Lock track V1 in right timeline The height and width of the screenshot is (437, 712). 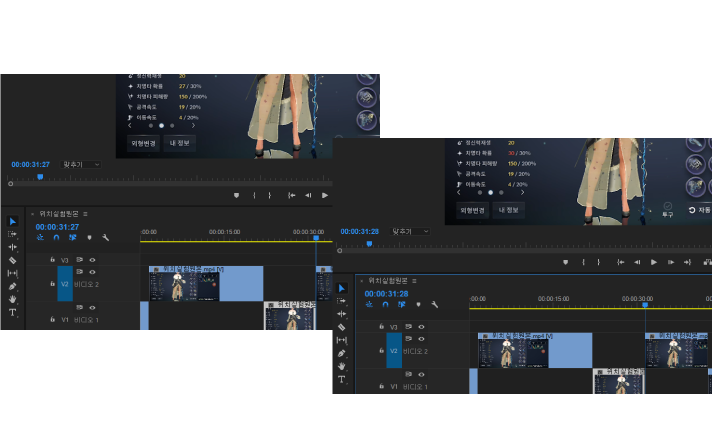[381, 386]
